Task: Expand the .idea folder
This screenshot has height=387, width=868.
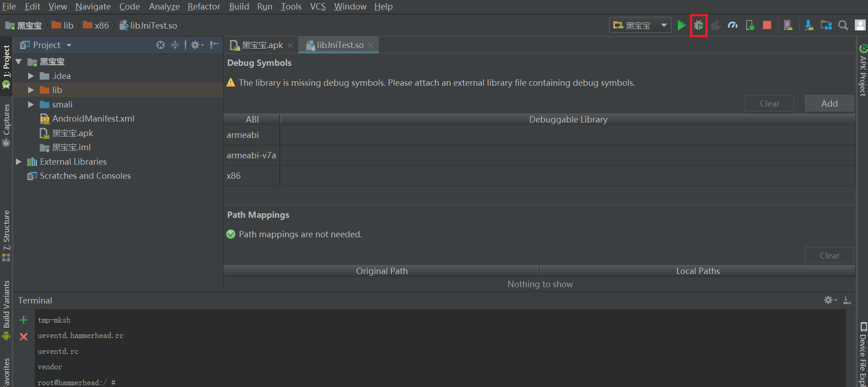Action: tap(31, 76)
